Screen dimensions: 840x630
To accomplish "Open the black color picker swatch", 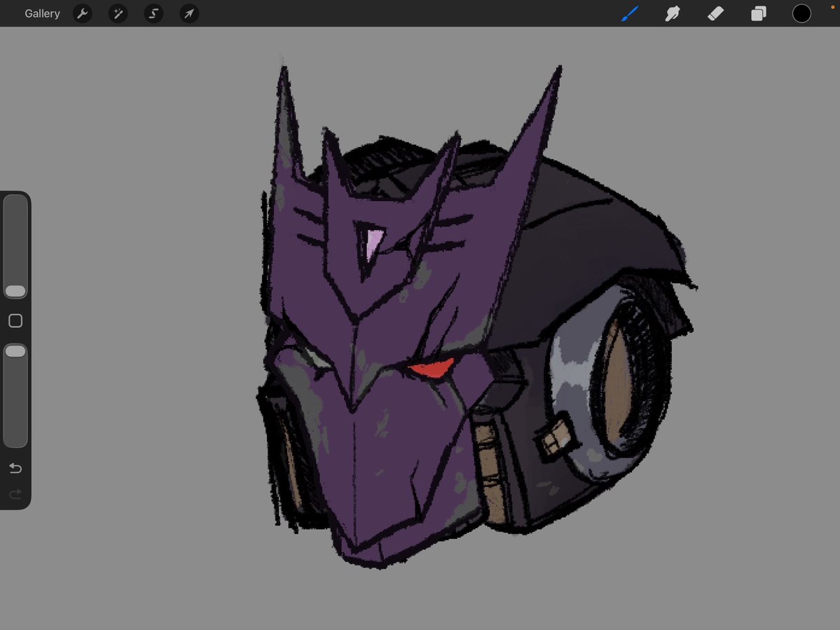I will 801,13.
